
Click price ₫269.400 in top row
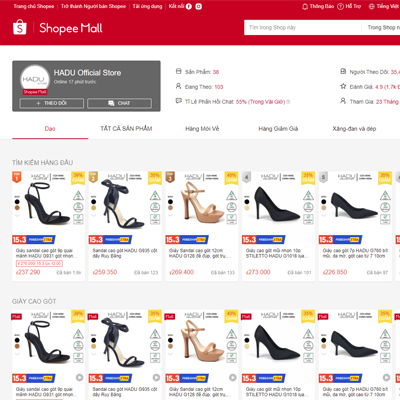pyautogui.click(x=181, y=272)
